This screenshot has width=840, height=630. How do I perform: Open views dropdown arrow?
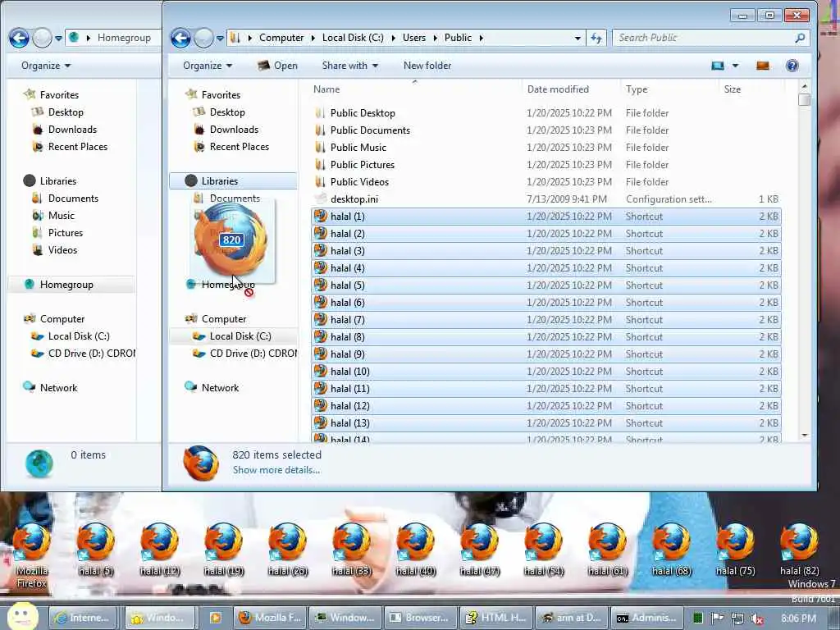735,66
